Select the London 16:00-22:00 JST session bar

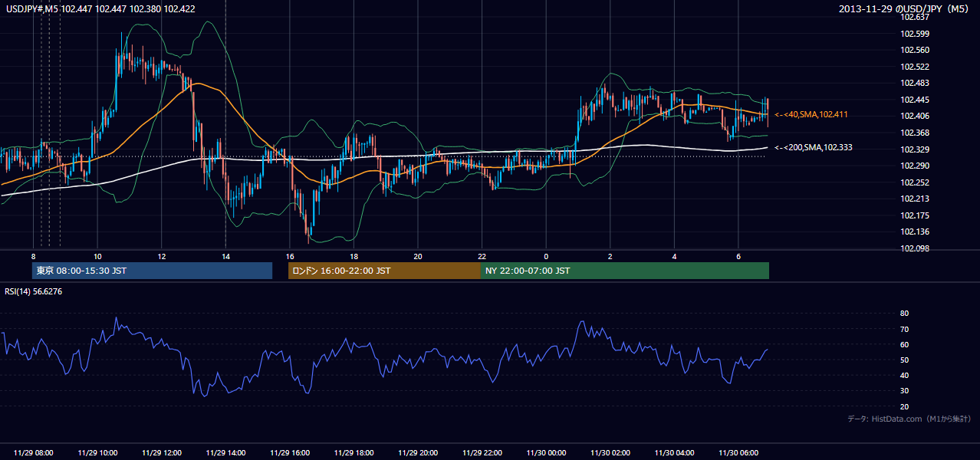tap(384, 271)
